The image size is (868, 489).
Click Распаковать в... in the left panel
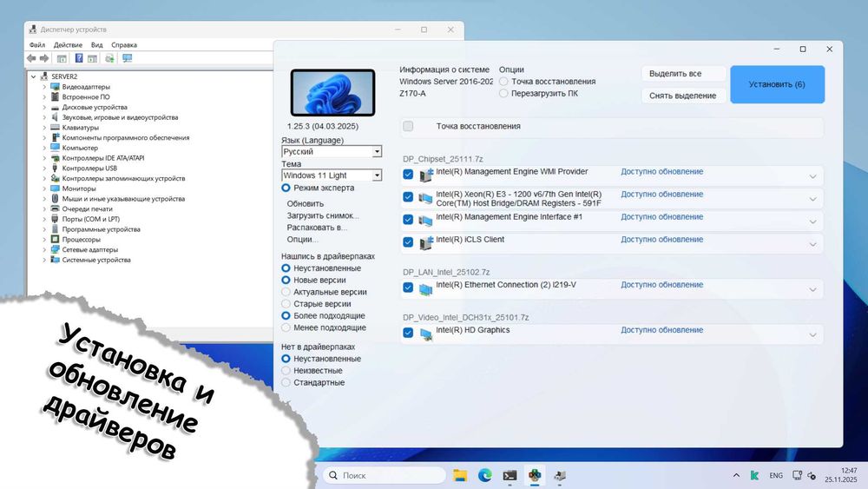[x=317, y=227]
